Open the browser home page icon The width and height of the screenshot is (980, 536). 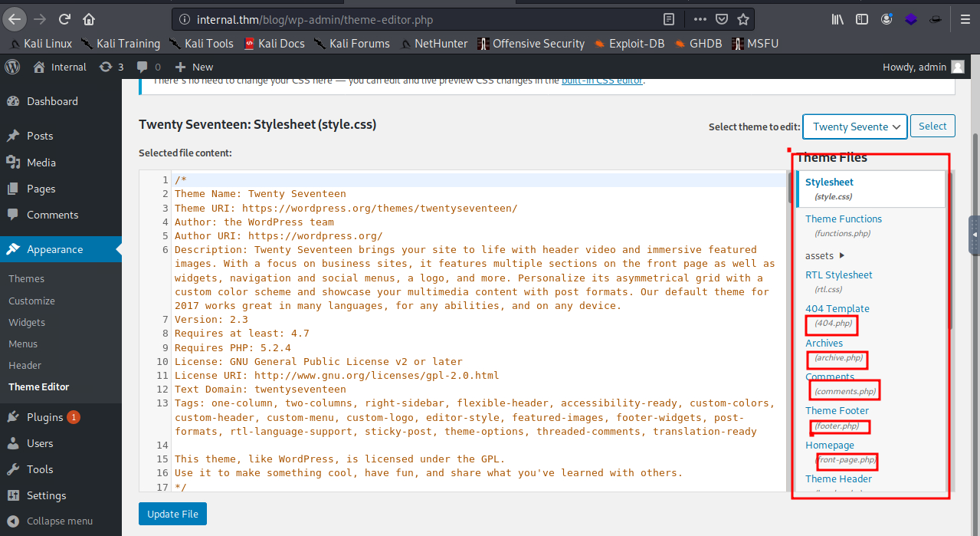tap(90, 19)
